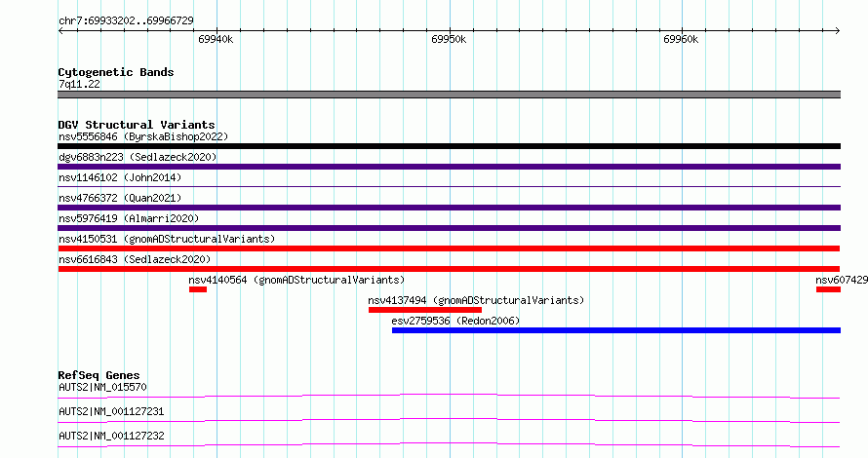Open the AUTS2|NM_015570 gene label

pos(102,387)
